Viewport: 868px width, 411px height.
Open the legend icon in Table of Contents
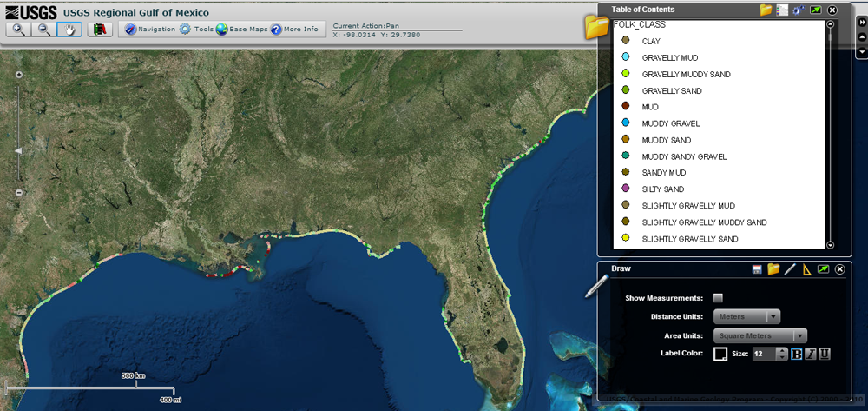pos(782,10)
